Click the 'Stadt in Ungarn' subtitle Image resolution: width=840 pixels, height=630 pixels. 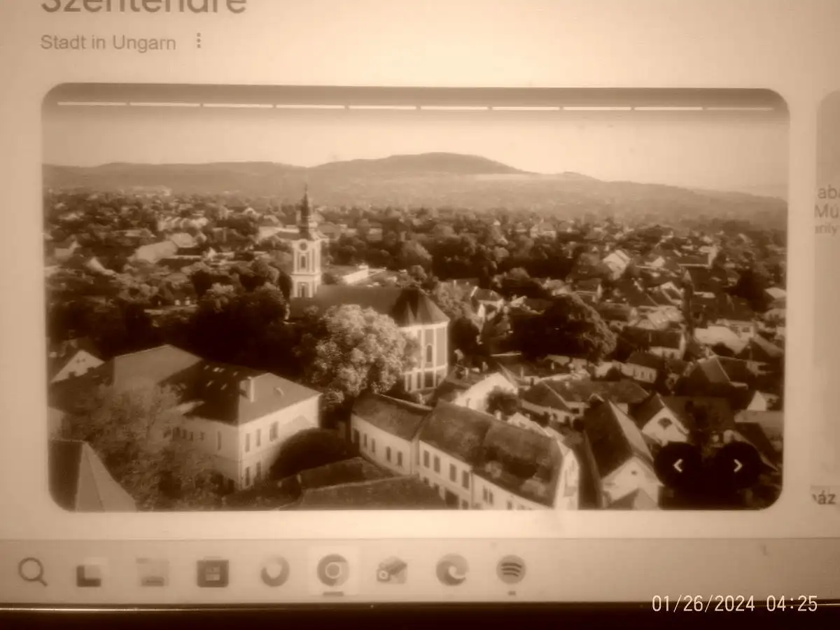point(108,43)
